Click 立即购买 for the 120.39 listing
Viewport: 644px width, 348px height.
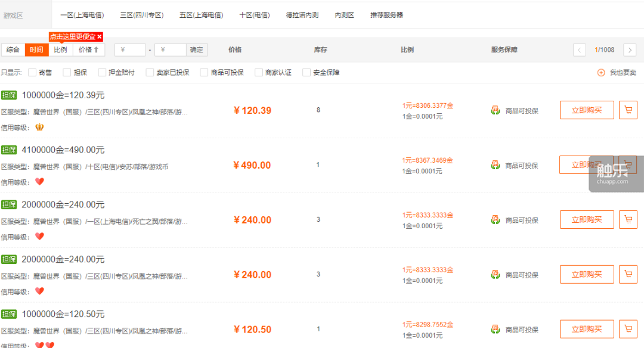click(587, 110)
